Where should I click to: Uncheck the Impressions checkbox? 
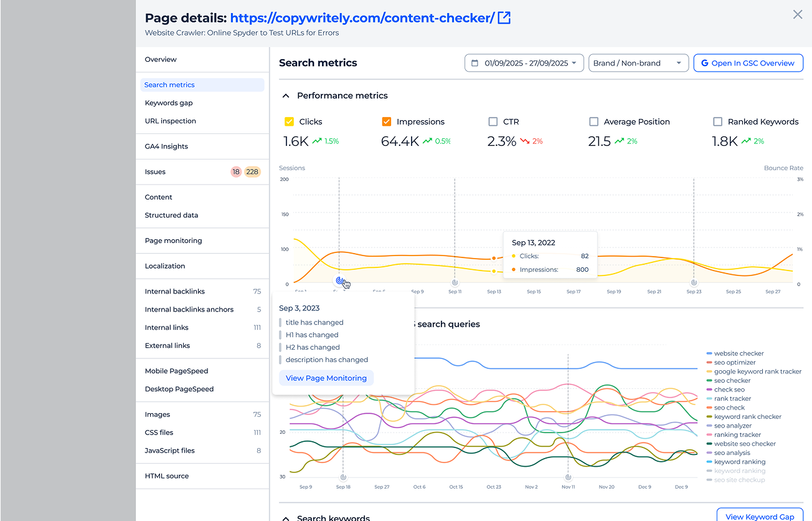pyautogui.click(x=387, y=122)
